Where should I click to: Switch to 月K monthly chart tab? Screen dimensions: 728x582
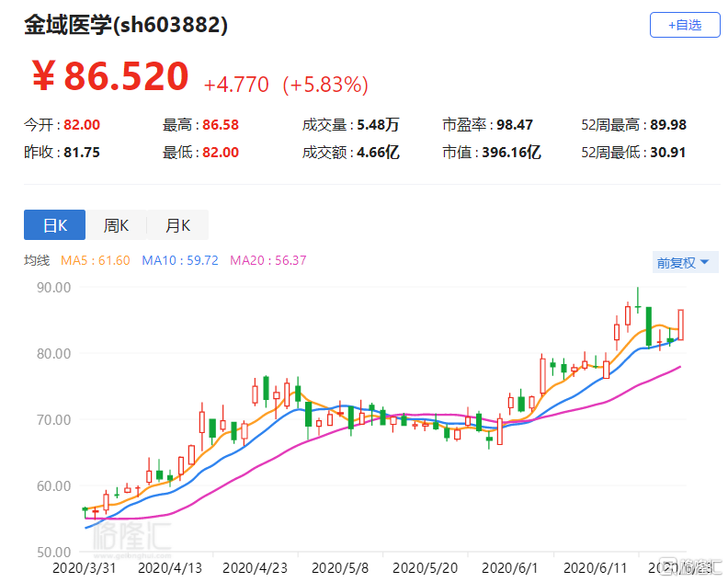(x=177, y=225)
